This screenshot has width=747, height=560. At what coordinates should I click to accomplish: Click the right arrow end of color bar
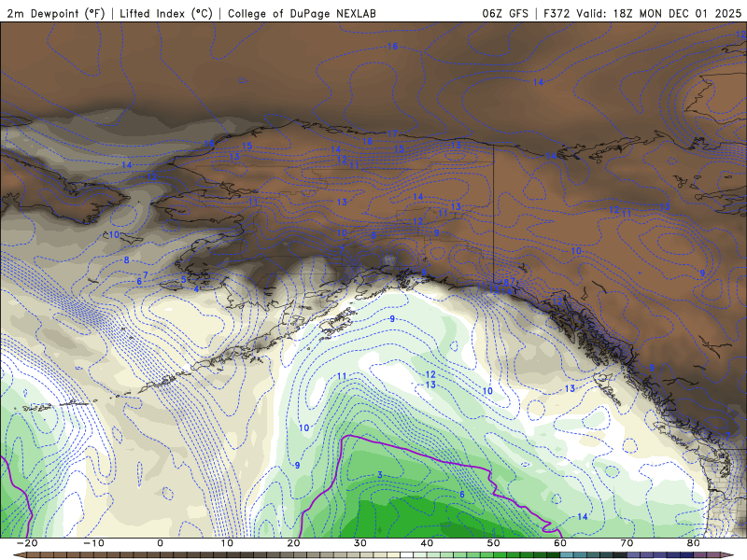click(x=727, y=555)
